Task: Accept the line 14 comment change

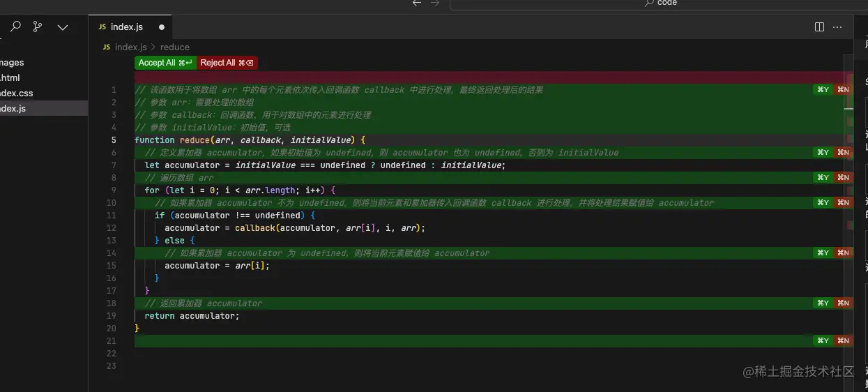Action: pyautogui.click(x=823, y=252)
